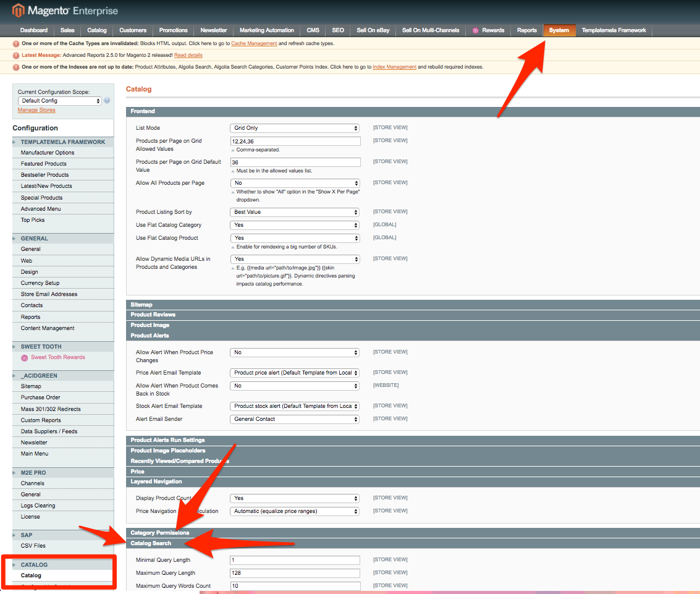Toggle the TEMPLATEMELA FRAMEWORK sidebar group
The width and height of the screenshot is (700, 594).
click(x=63, y=142)
